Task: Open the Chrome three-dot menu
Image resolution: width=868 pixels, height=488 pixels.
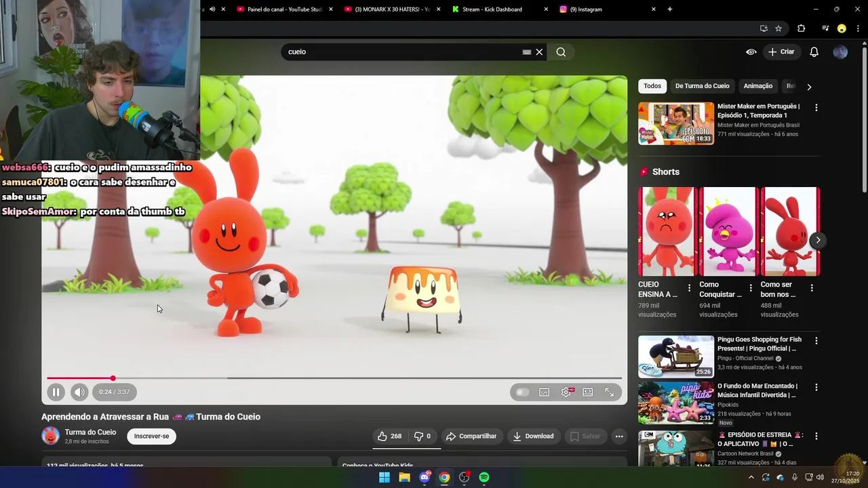Action: pos(858,28)
